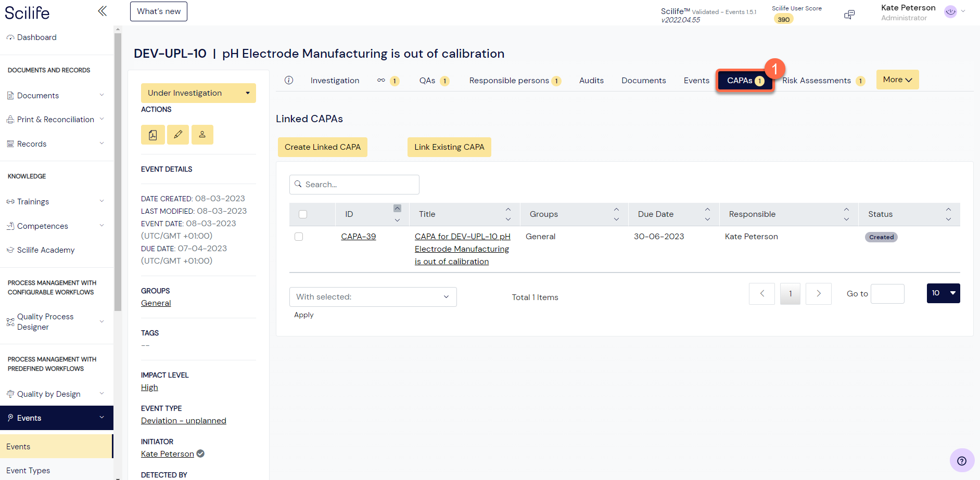
Task: Switch to the Audits tab
Action: (x=591, y=81)
